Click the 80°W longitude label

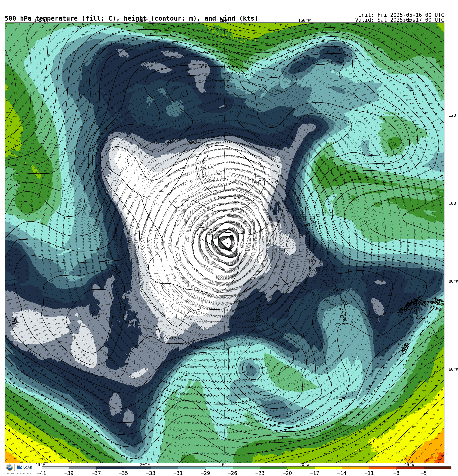click(x=453, y=281)
